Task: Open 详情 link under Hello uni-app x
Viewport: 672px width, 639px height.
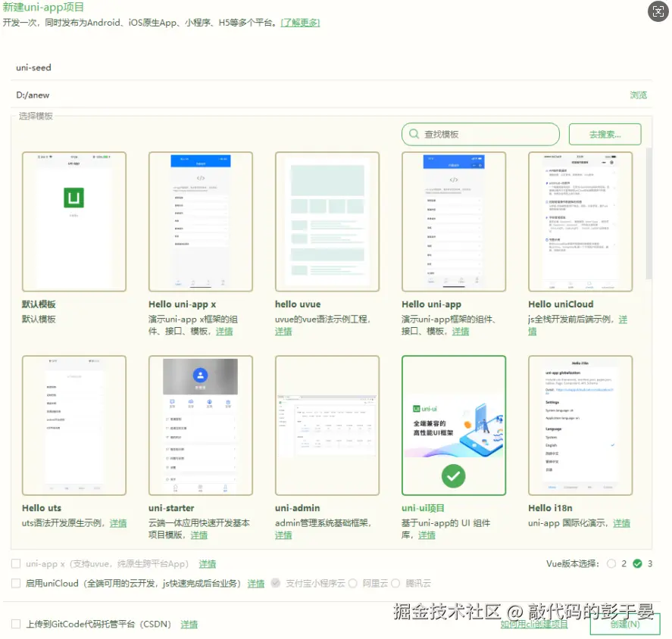Action: [x=224, y=331]
